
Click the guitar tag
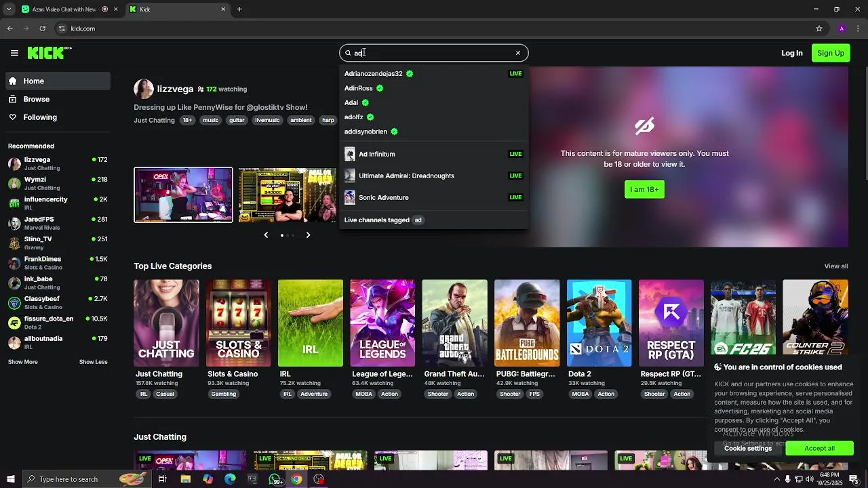coord(237,120)
